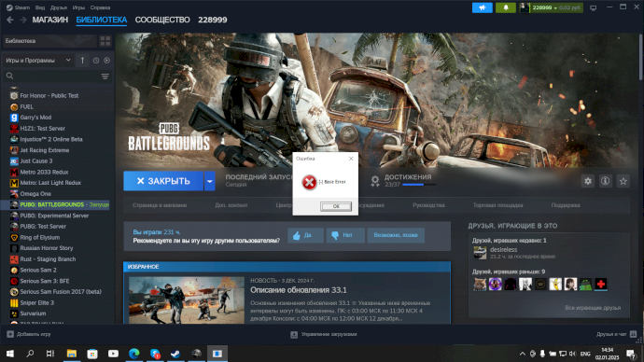This screenshot has height=362, width=644.
Task: Open friend desireless profile entry
Action: 514,253
